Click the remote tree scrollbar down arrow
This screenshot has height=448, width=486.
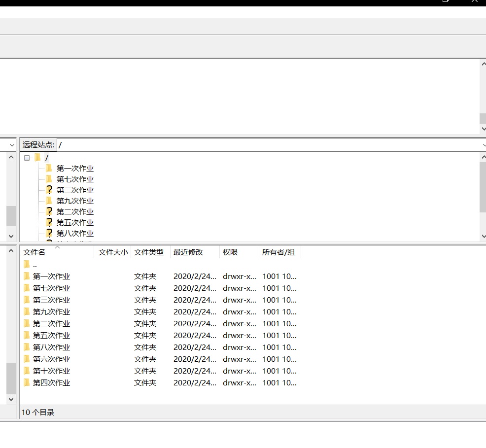point(483,236)
